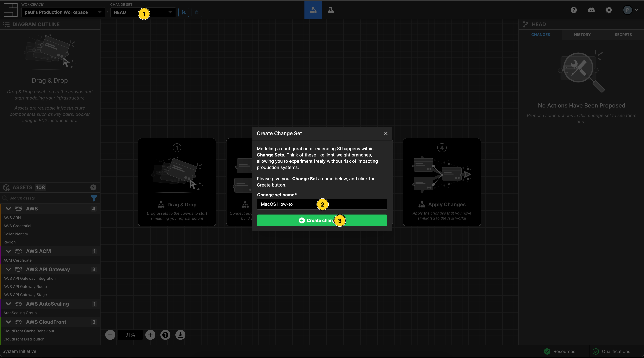Image resolution: width=644 pixels, height=358 pixels.
Task: Collapse the AWS CloudFront category
Action: pyautogui.click(x=8, y=322)
